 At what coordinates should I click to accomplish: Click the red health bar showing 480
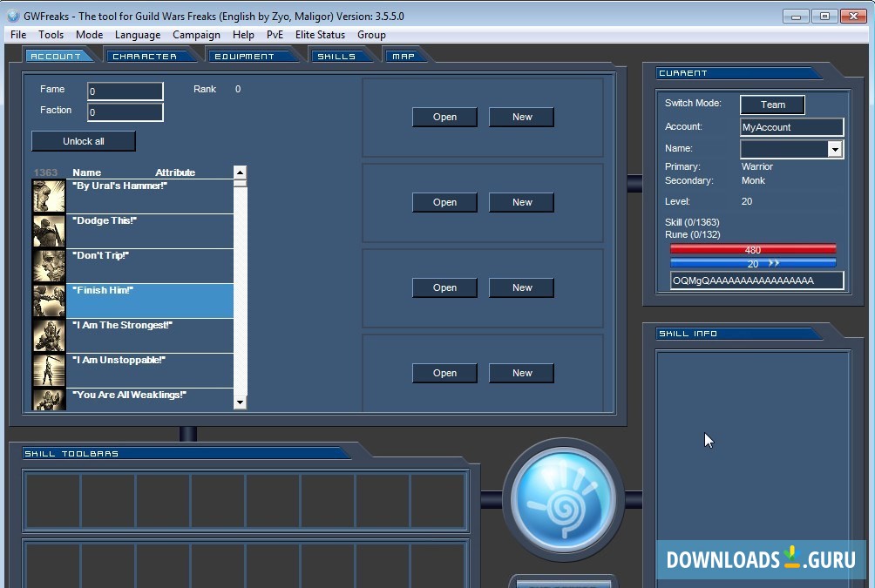pos(753,250)
